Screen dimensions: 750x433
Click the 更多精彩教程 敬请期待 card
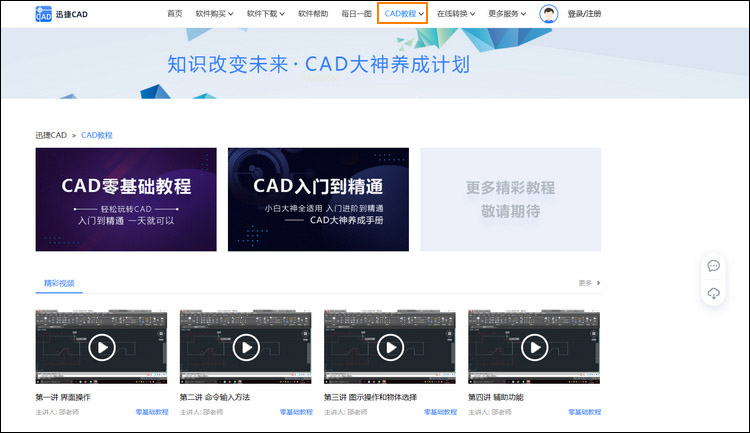click(510, 200)
